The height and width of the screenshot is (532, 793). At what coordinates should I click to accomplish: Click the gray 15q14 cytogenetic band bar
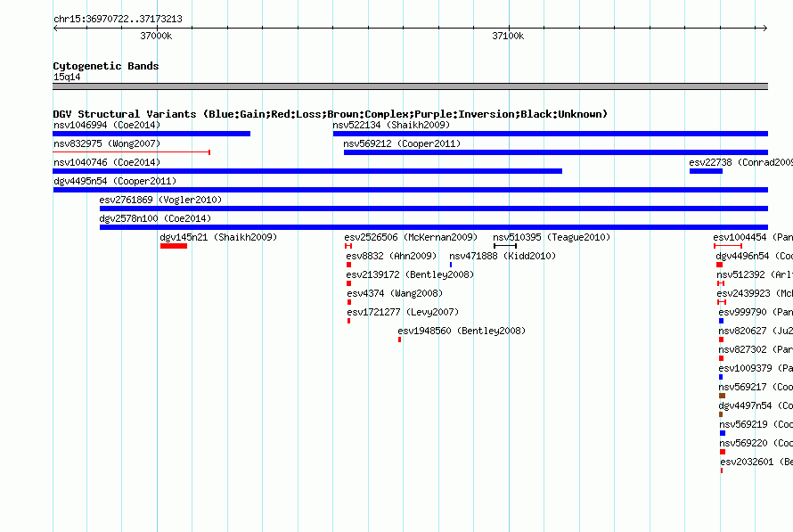coord(410,86)
